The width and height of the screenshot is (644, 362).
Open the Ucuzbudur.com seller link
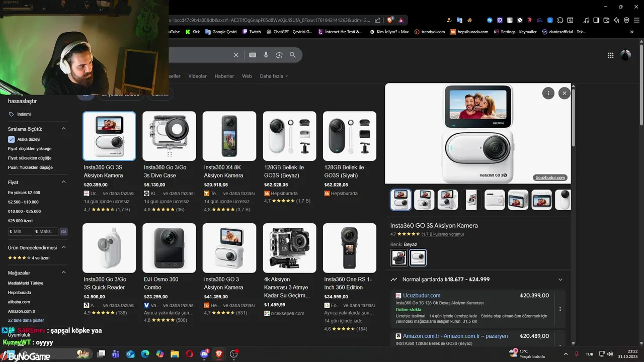tap(422, 296)
